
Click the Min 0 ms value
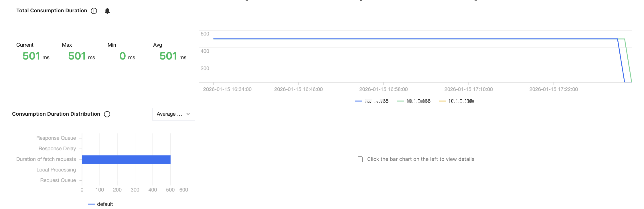pos(123,56)
